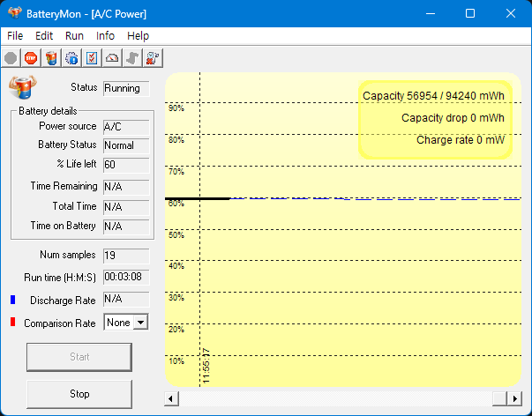Click the chart scrollbar left arrow
Screen dimensions: 532x416
point(171,398)
